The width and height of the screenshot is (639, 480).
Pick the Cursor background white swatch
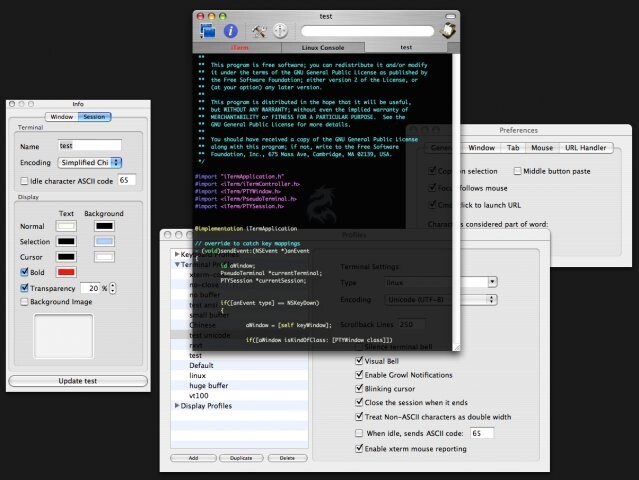click(x=104, y=257)
